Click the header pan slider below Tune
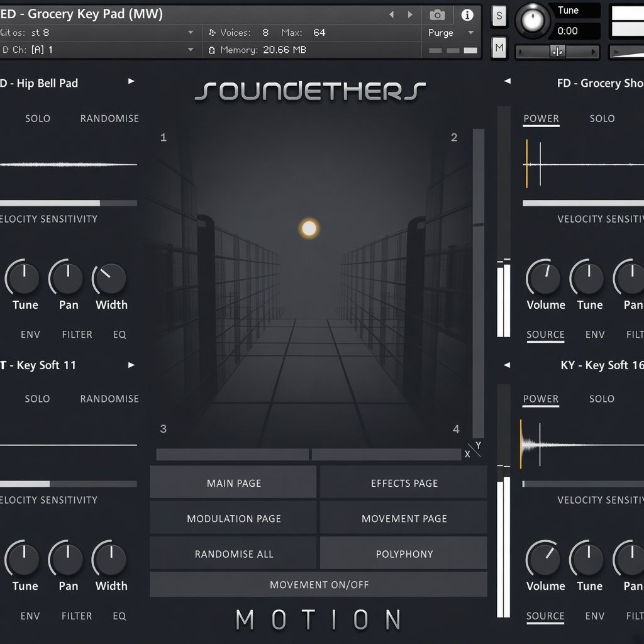Screen dimensions: 644x644 coord(557,52)
